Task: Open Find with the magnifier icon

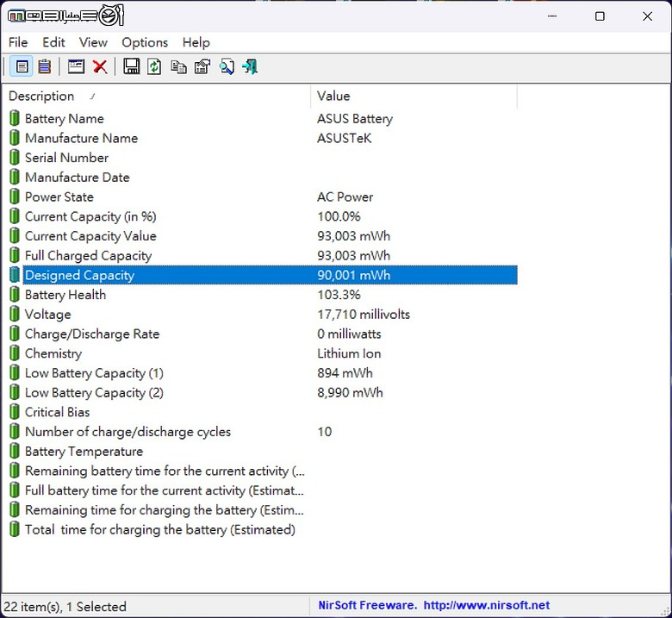Action: 227,67
